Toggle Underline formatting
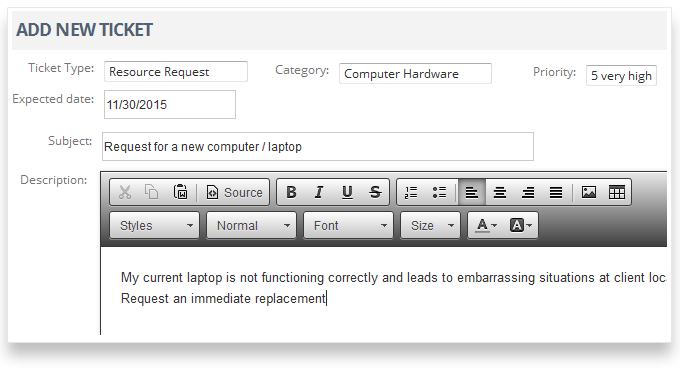Image resolution: width=680 pixels, height=368 pixels. point(347,192)
